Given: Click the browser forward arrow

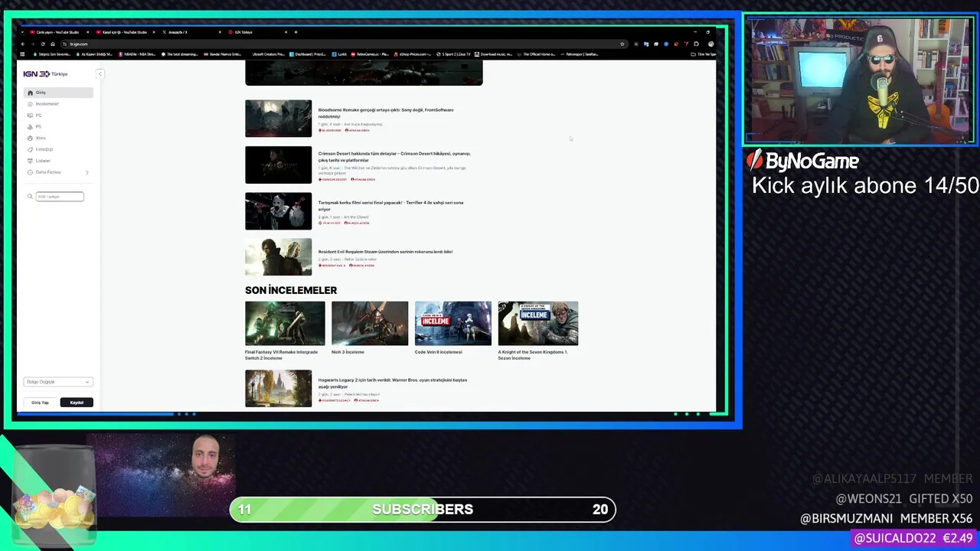Looking at the screenshot, I should click(33, 44).
